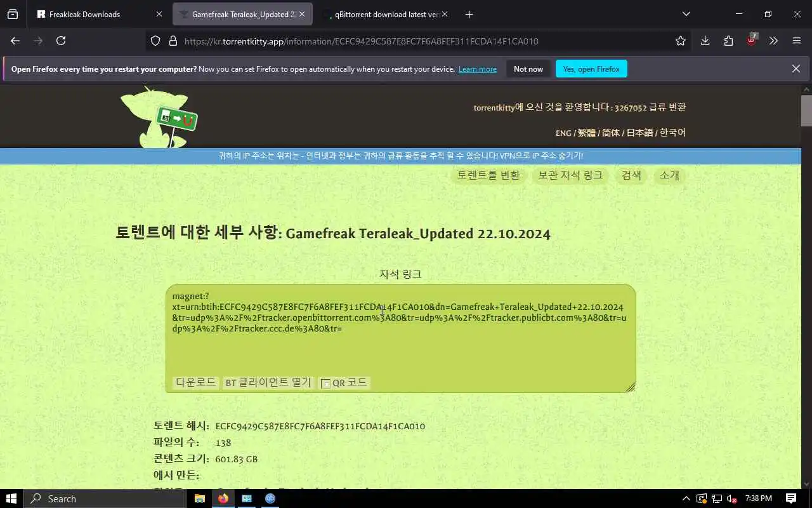
Task: Open the Firefox application menu
Action: (797, 41)
